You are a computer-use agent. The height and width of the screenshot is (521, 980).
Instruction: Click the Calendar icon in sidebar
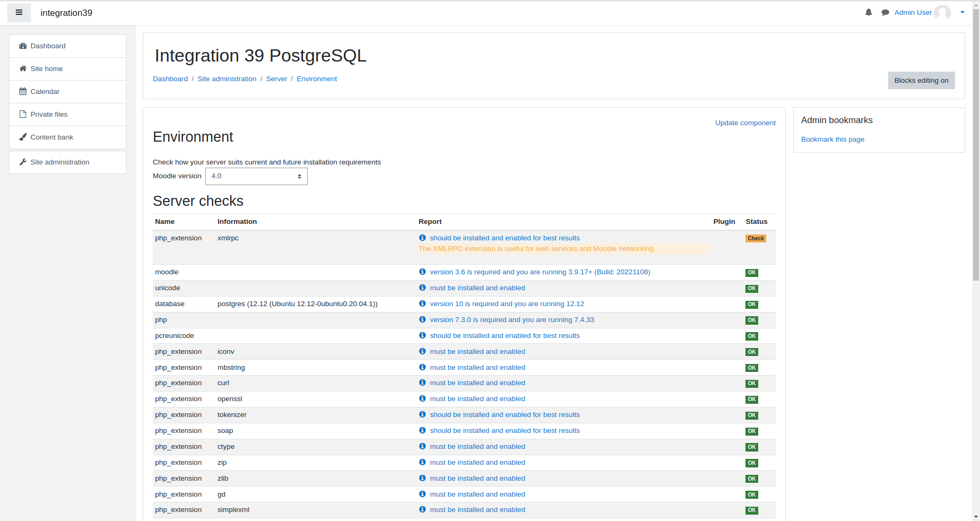pyautogui.click(x=23, y=92)
